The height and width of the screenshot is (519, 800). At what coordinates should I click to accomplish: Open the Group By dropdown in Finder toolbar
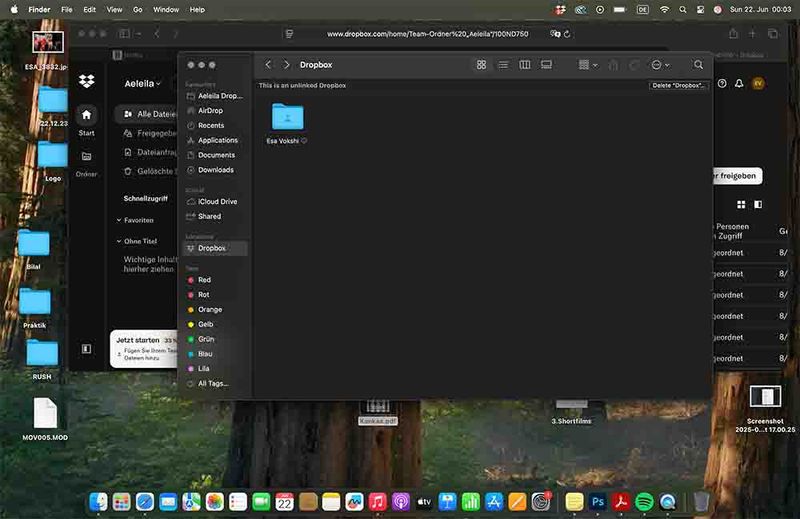point(588,65)
